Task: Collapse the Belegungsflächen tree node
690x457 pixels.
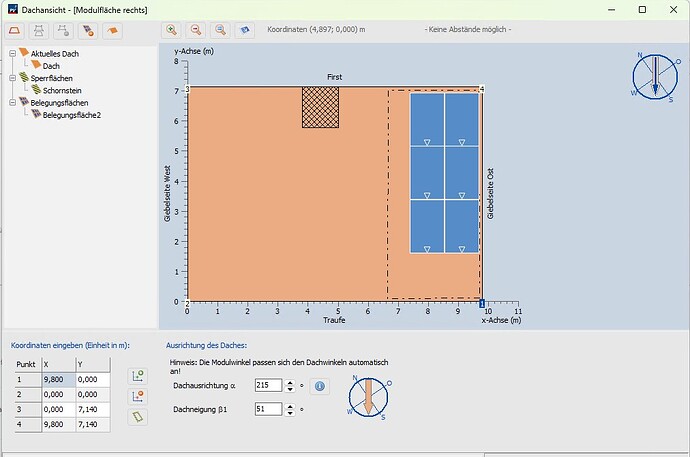Action: pyautogui.click(x=13, y=103)
